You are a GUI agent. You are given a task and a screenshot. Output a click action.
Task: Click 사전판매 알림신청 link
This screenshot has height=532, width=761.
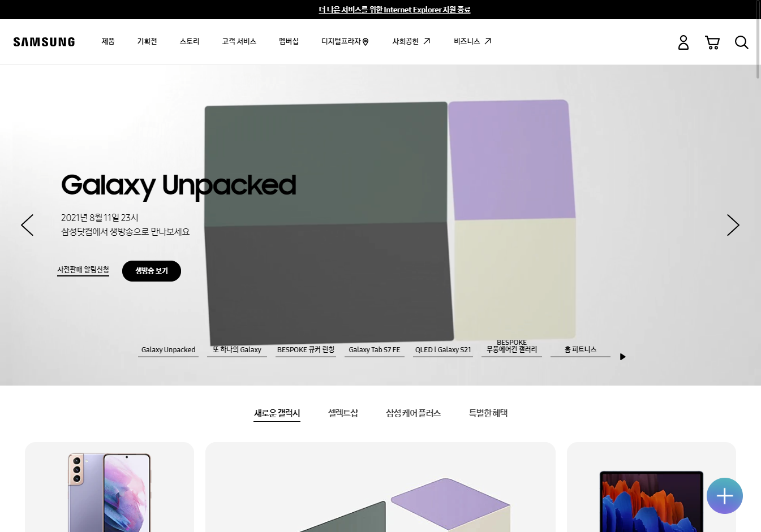pos(83,270)
